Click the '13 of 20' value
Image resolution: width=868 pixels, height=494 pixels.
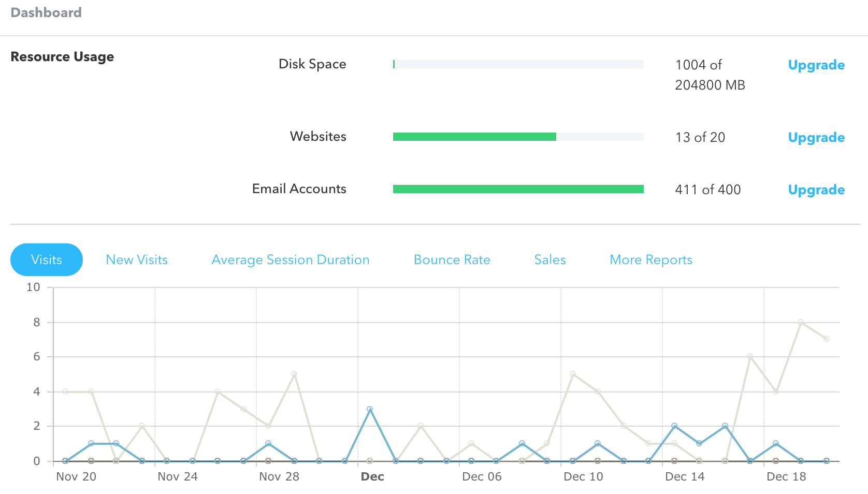[700, 137]
